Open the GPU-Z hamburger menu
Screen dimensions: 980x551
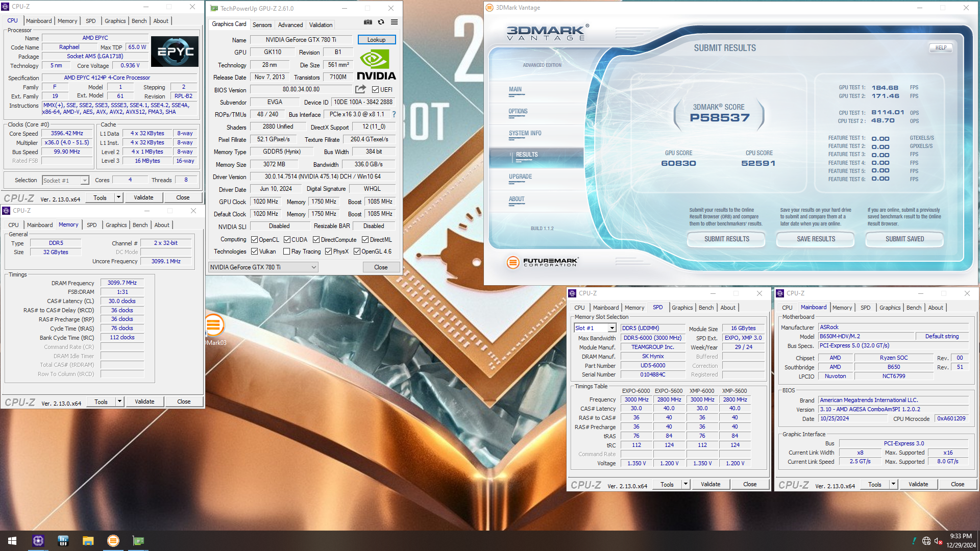(394, 22)
